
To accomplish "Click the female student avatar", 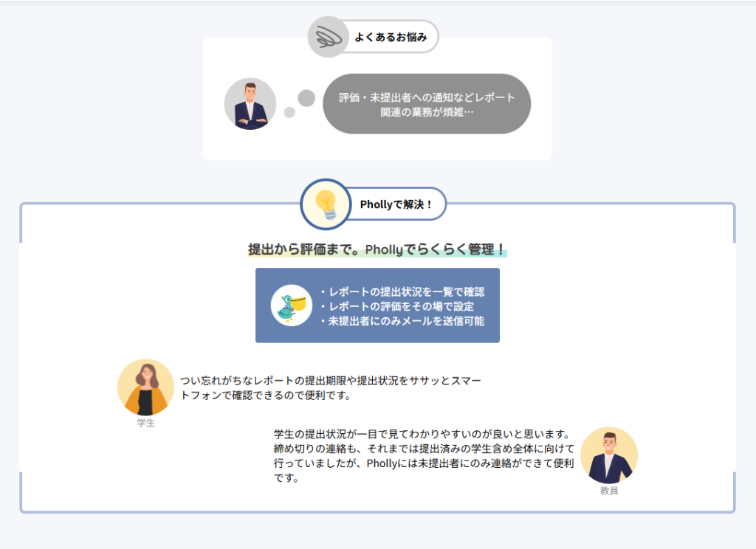I will point(145,387).
